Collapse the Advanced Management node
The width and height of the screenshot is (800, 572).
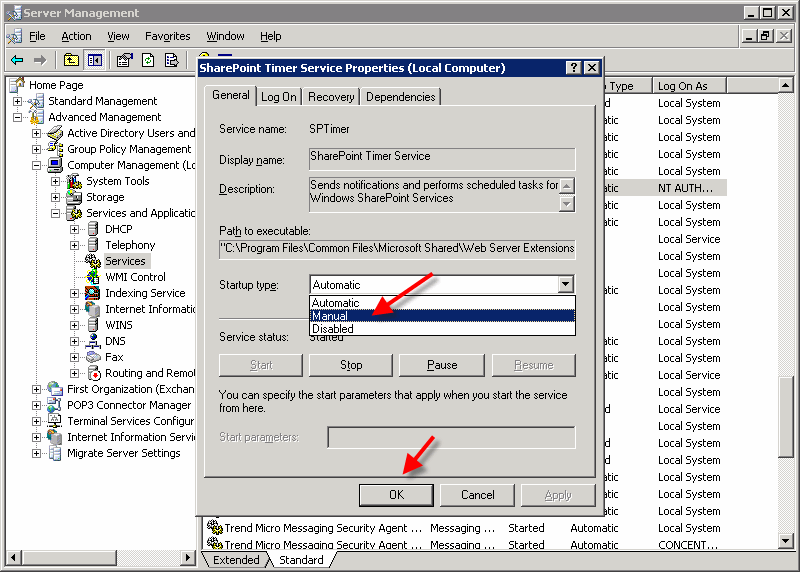tap(17, 117)
